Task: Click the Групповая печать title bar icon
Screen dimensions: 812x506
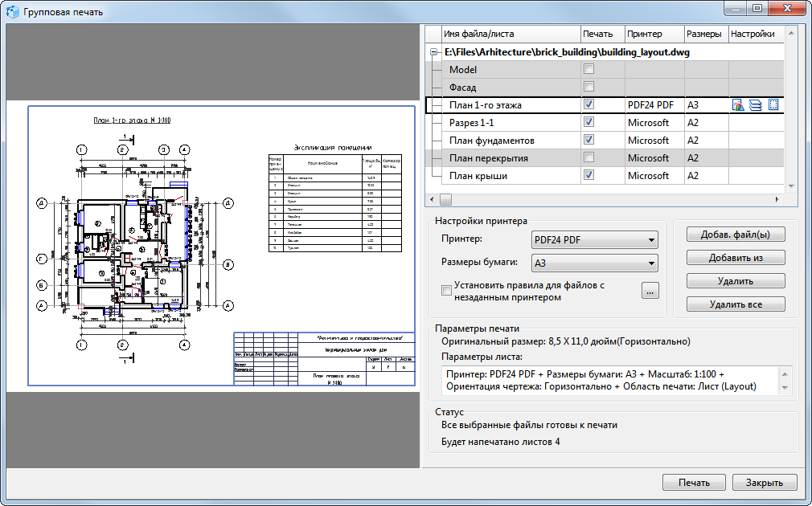Action: tap(13, 11)
